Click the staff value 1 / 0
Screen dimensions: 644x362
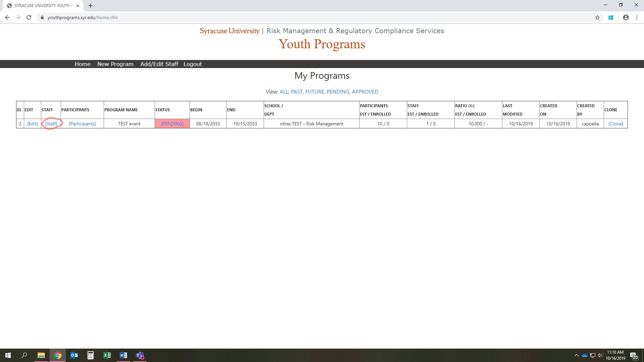coord(431,124)
